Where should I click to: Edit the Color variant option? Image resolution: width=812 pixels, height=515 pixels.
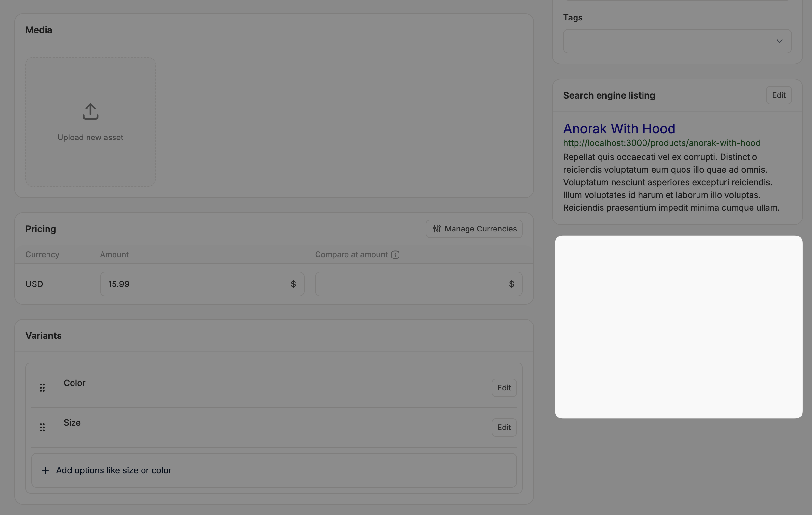(x=504, y=388)
